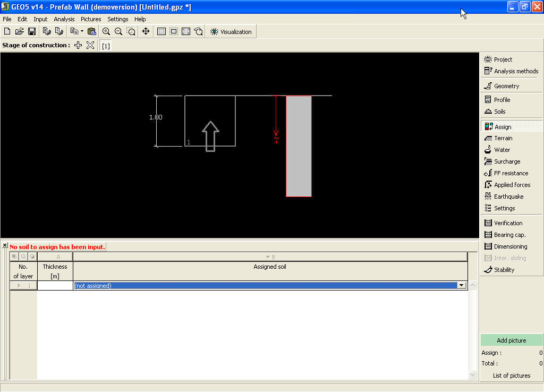Open the File menu
This screenshot has width=544, height=392.
click(x=7, y=19)
